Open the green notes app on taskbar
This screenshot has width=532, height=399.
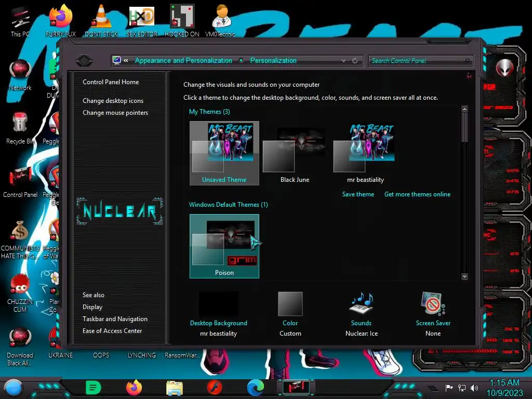tap(94, 388)
